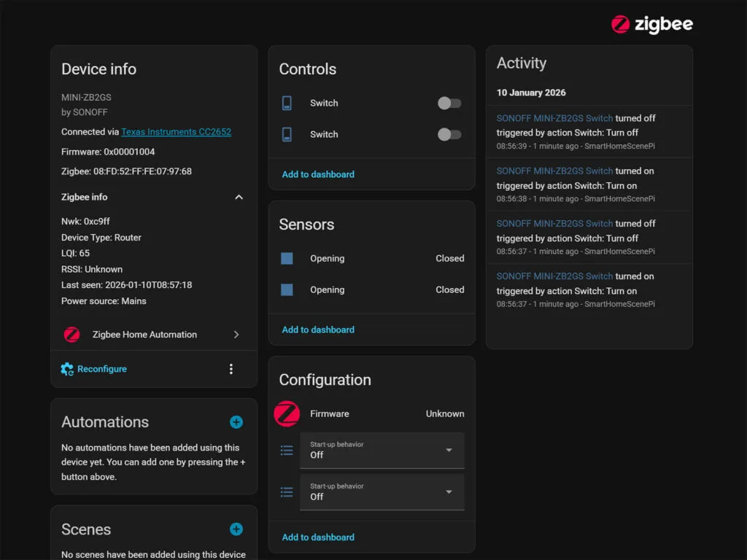This screenshot has width=747, height=560.
Task: Open the three-dot device menu
Action: [x=231, y=369]
